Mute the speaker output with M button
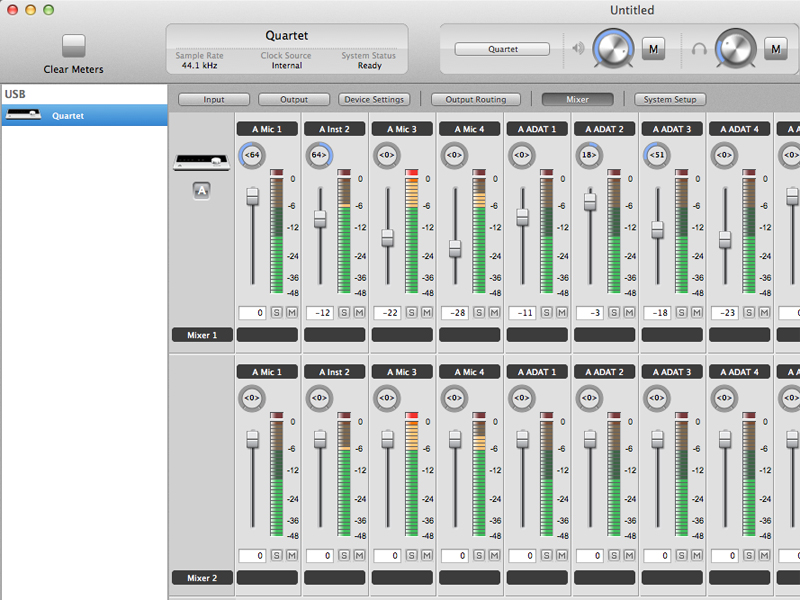800x600 pixels. [653, 49]
